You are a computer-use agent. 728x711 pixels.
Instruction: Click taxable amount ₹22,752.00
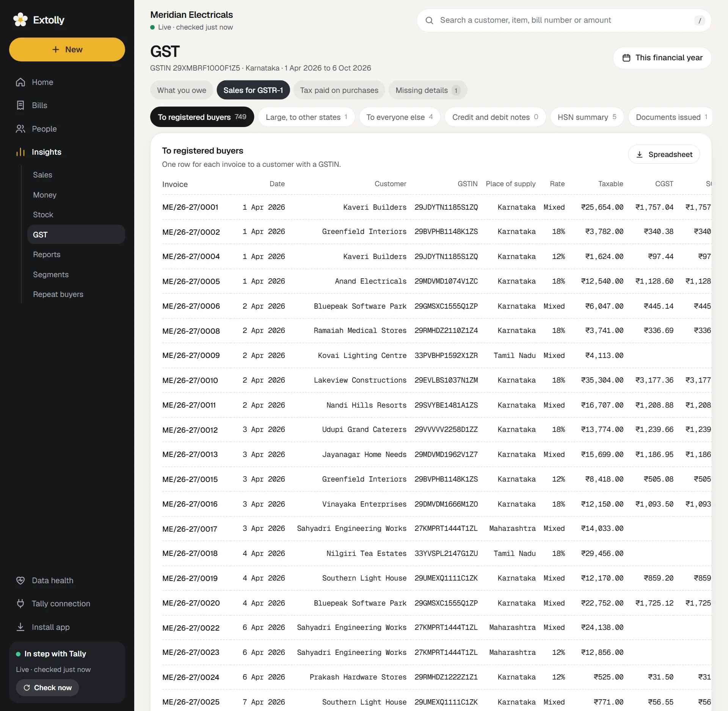point(602,603)
